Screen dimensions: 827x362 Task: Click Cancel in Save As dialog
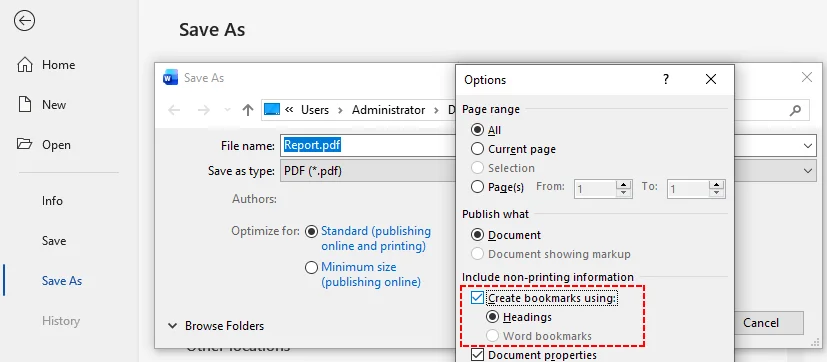point(761,323)
